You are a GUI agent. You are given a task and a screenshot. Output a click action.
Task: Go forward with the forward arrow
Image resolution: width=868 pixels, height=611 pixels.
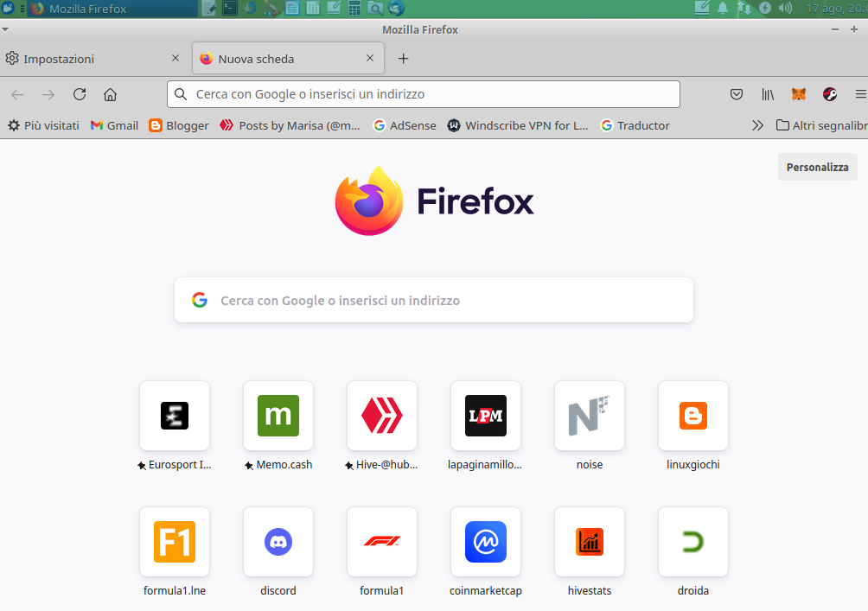(48, 95)
